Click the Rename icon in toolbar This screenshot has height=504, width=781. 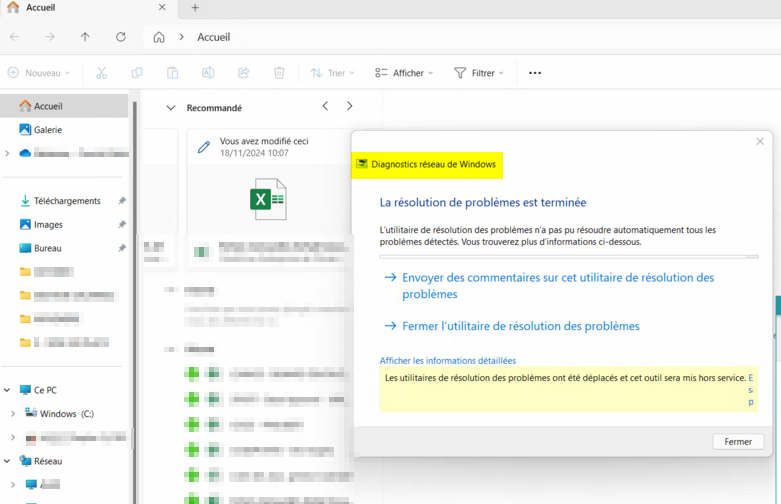pyautogui.click(x=208, y=73)
